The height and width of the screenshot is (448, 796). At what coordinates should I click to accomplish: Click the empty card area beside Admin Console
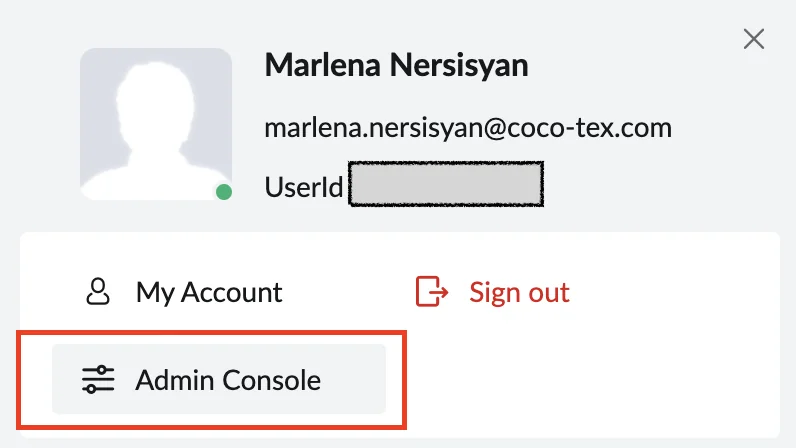click(589, 380)
